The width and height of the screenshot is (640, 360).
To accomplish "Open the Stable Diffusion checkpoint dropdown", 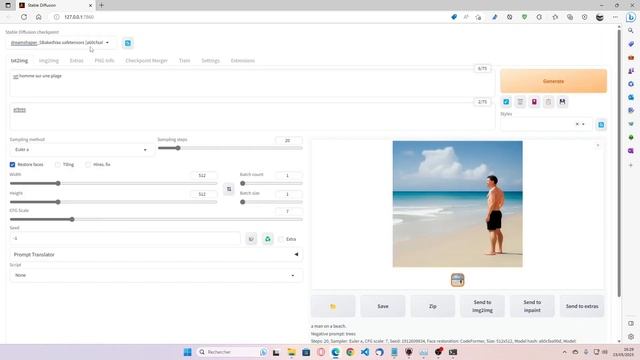I will click(61, 42).
